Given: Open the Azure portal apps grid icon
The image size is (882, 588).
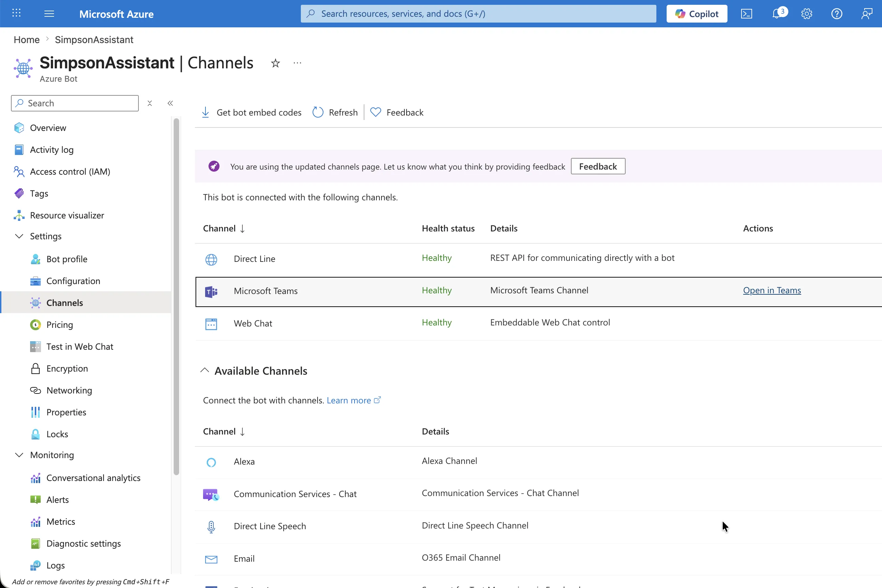Looking at the screenshot, I should 16,13.
